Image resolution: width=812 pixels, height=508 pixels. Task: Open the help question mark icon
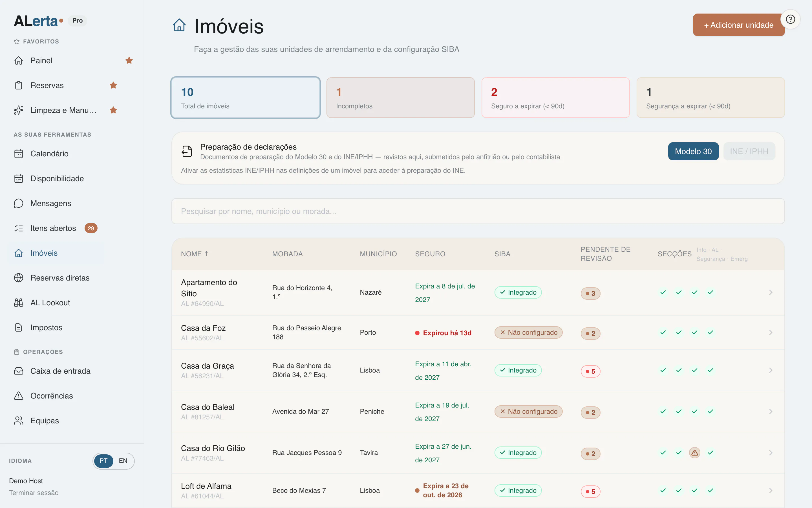pyautogui.click(x=790, y=19)
